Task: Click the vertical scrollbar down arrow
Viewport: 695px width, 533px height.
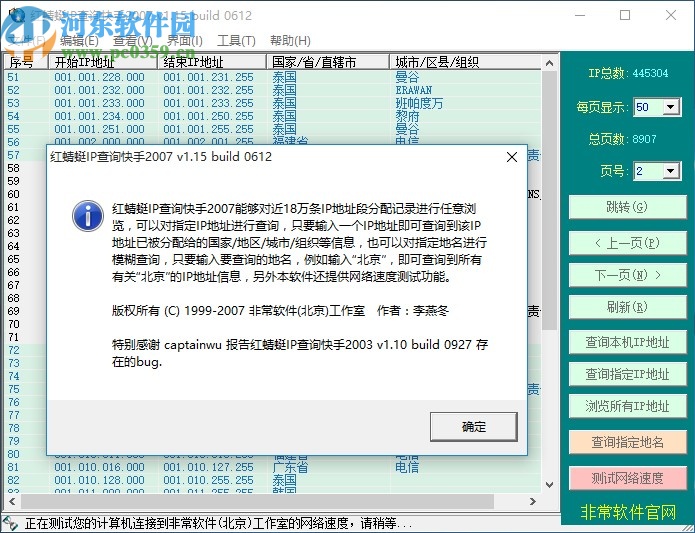Action: (550, 485)
